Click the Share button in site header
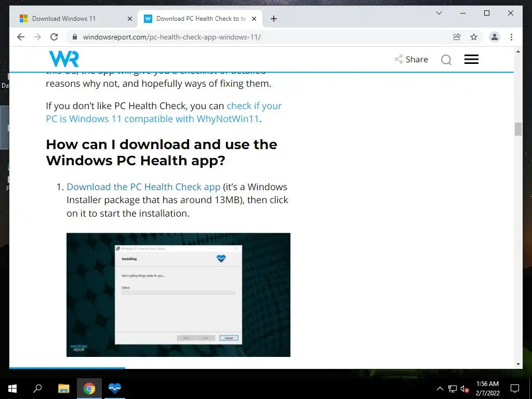Viewport: 532px width, 399px height. pos(411,59)
